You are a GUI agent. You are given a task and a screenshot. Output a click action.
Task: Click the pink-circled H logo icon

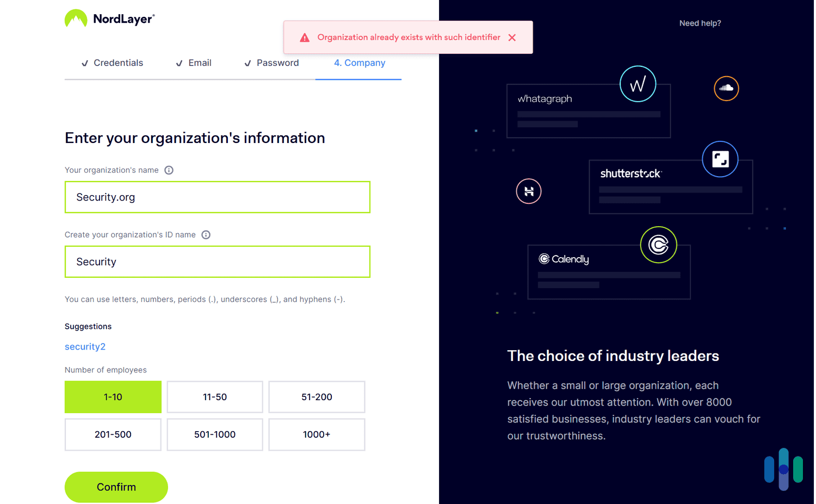(528, 191)
